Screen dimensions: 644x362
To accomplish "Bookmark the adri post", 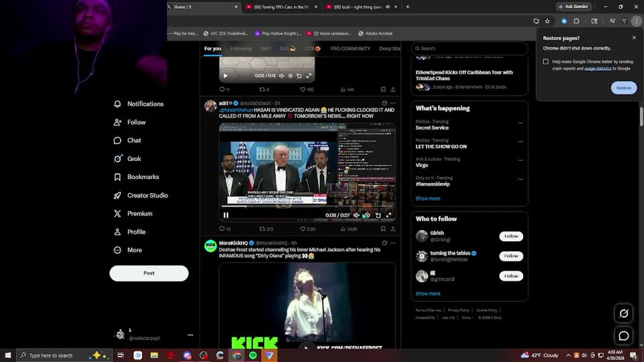I will click(x=383, y=229).
